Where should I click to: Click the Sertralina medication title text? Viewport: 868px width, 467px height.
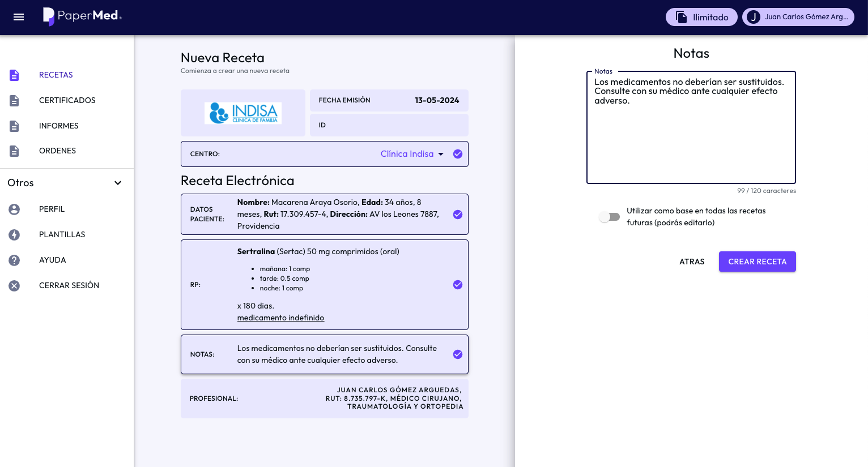click(x=318, y=251)
